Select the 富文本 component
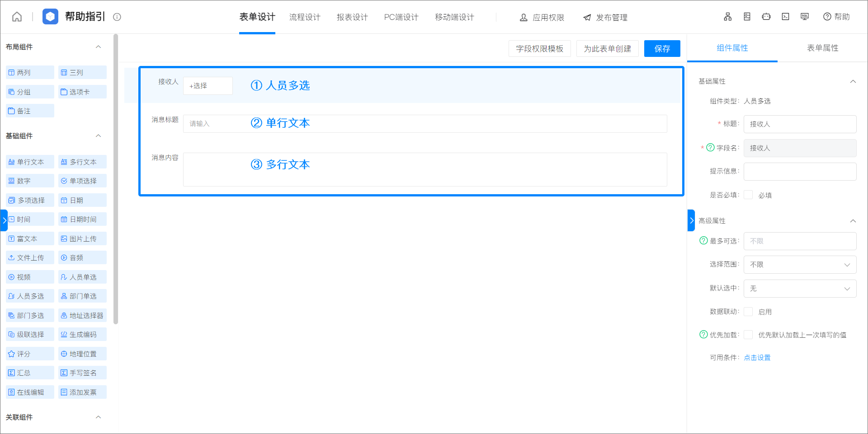Screen dimensions: 868x434 pyautogui.click(x=30, y=238)
